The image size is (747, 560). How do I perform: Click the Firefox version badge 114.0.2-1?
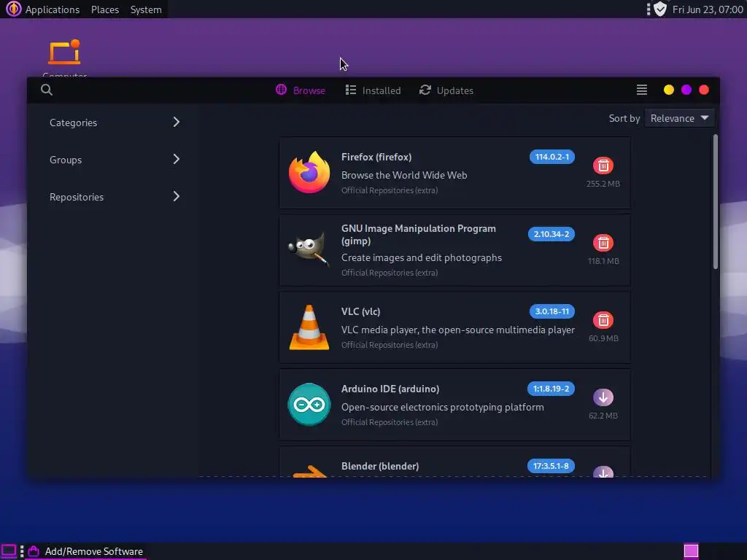551,157
